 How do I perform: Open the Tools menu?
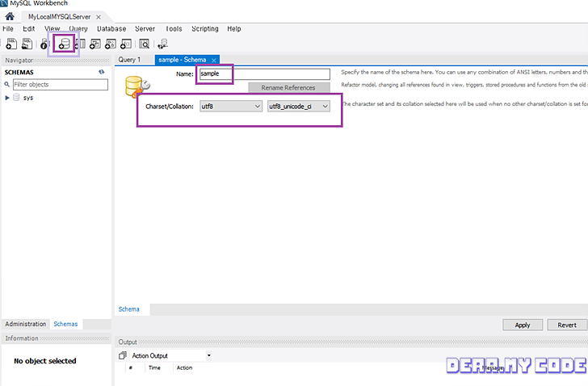[174, 29]
